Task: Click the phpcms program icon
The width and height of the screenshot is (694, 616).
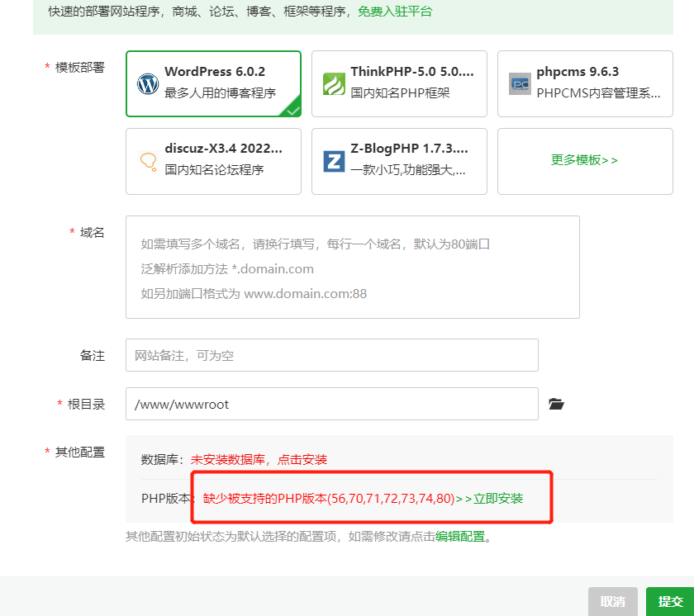Action: coord(520,83)
